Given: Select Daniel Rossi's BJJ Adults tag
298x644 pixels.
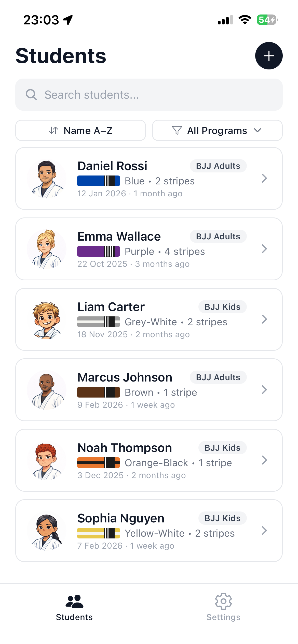Looking at the screenshot, I should point(218,166).
